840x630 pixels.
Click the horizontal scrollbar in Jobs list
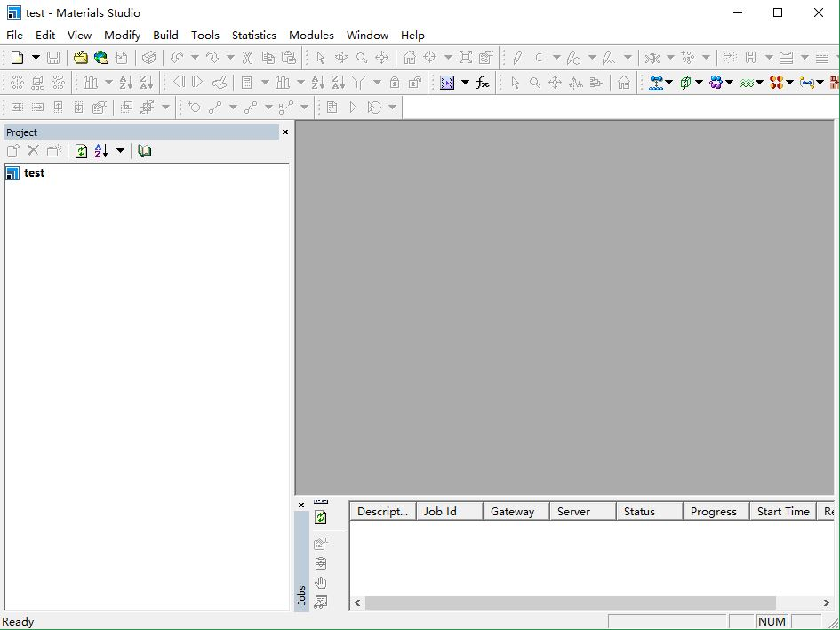click(x=569, y=602)
